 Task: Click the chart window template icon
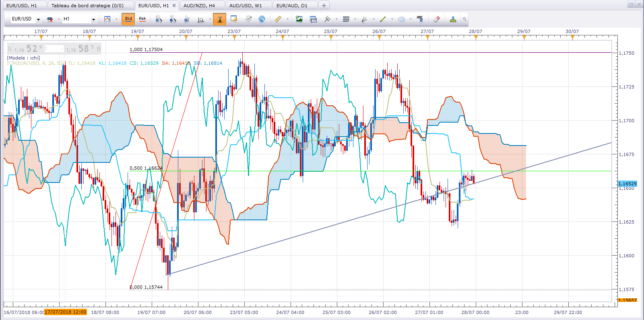pos(313,19)
